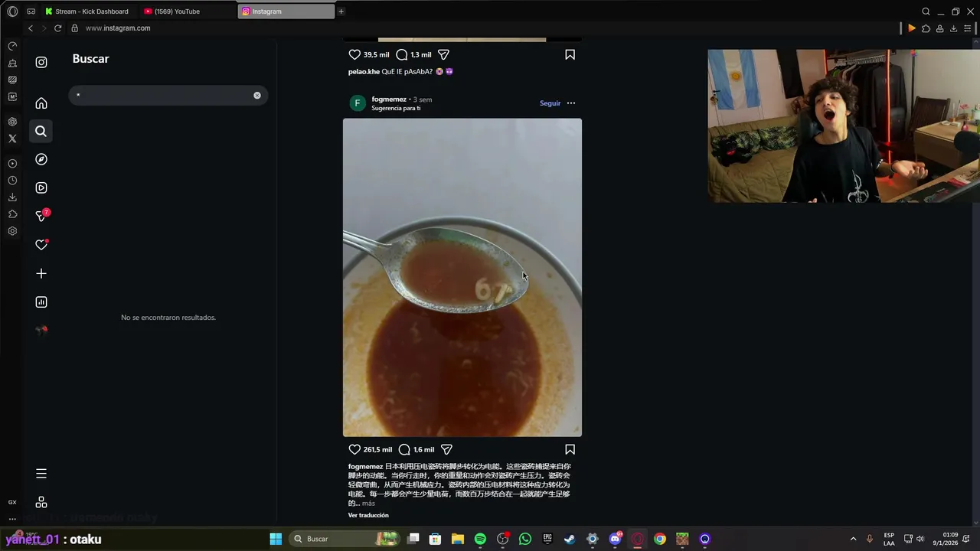Click 'Ver traducción' under the caption

[x=368, y=515]
